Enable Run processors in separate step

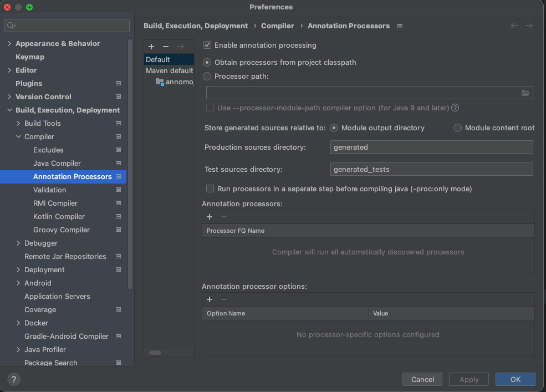coord(210,189)
